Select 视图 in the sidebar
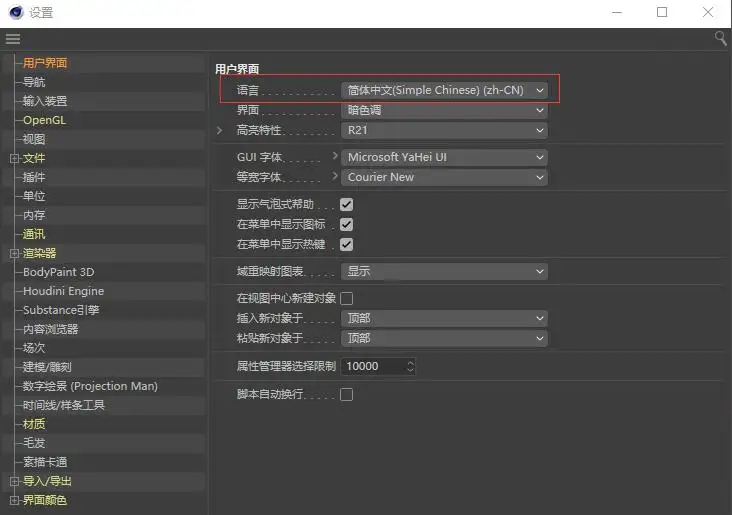The width and height of the screenshot is (732, 515). [34, 139]
